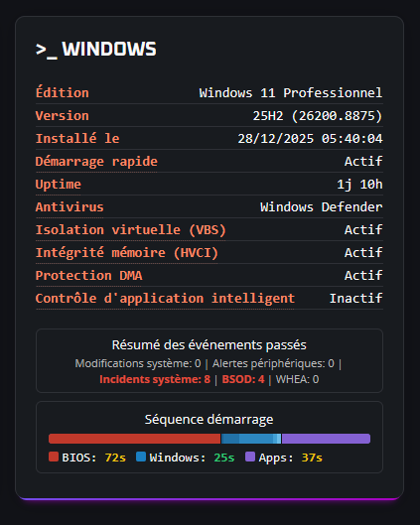Click the Intégrité mémoire (HVCI) label
Image resolution: width=420 pixels, height=525 pixels.
pos(127,252)
